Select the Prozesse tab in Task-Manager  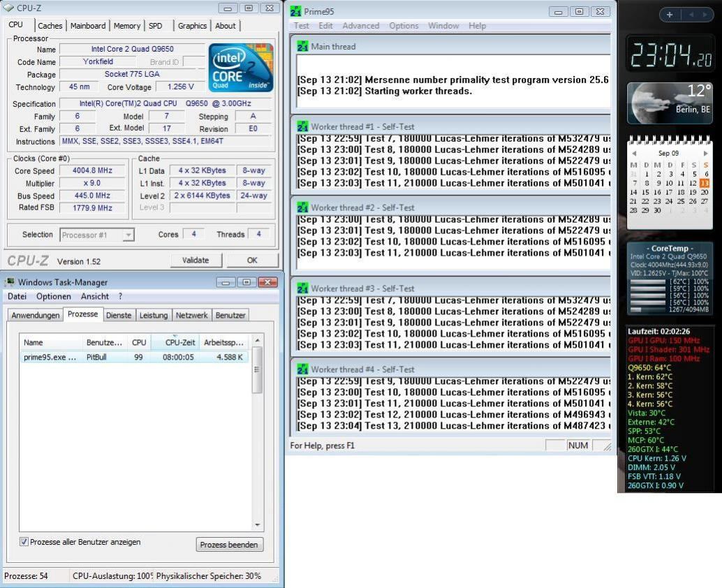[83, 314]
